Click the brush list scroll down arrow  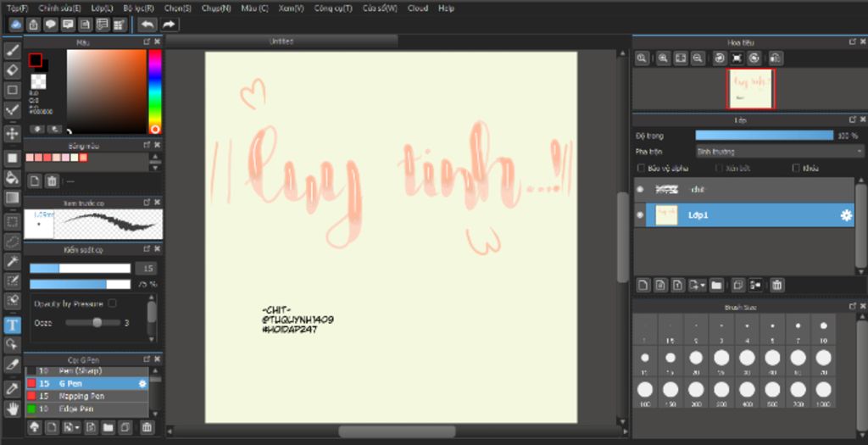tap(156, 414)
